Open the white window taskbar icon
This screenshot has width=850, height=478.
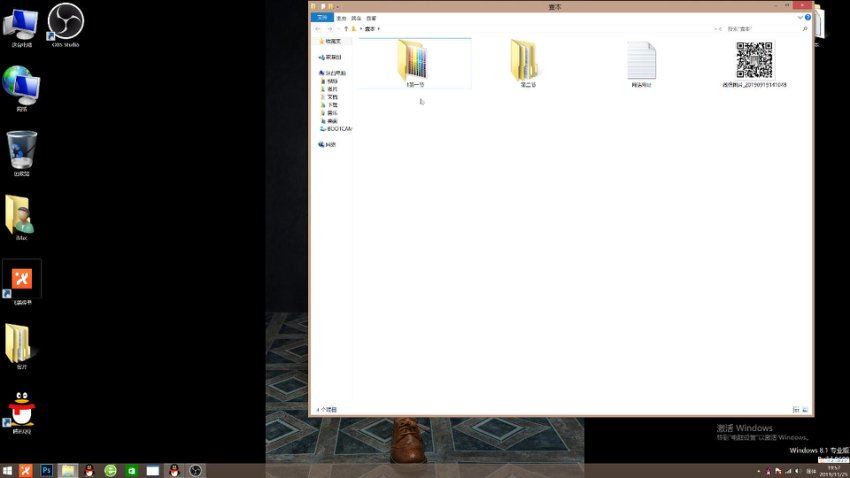click(153, 470)
